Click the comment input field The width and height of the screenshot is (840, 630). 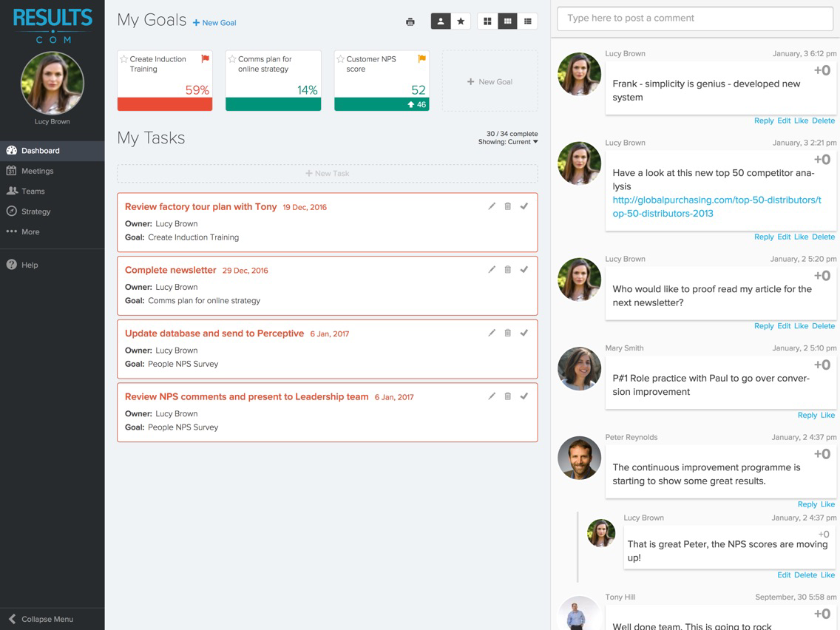pyautogui.click(x=695, y=18)
